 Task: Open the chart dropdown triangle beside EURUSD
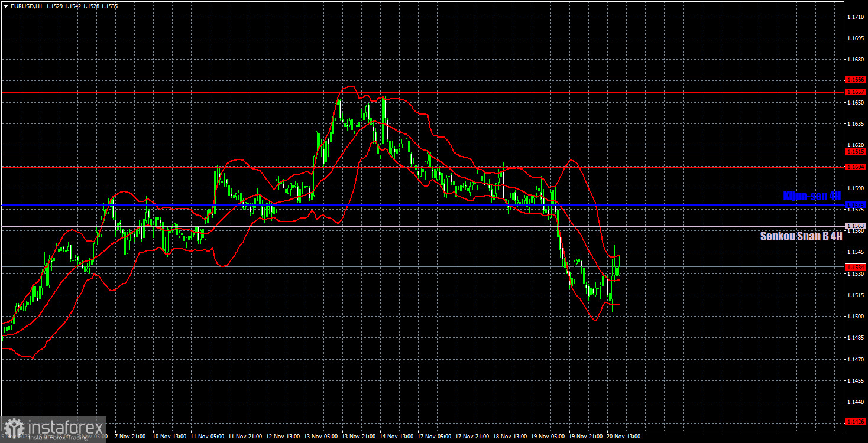(5, 6)
